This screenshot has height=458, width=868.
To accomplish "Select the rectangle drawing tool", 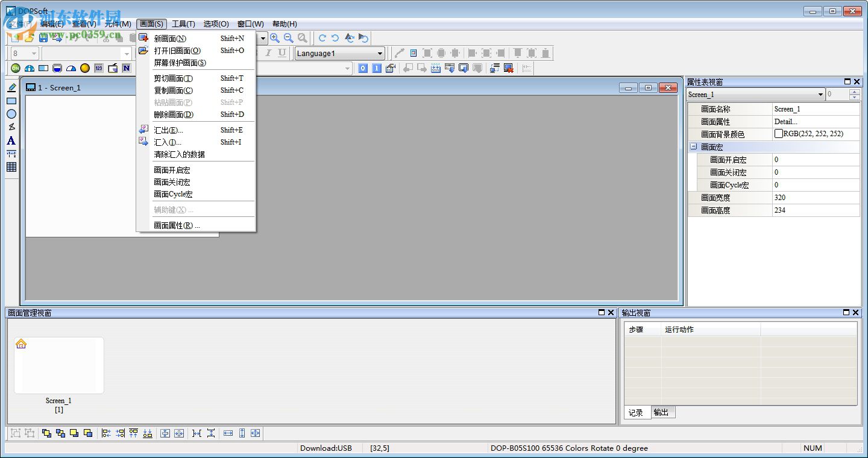I will pyautogui.click(x=11, y=101).
